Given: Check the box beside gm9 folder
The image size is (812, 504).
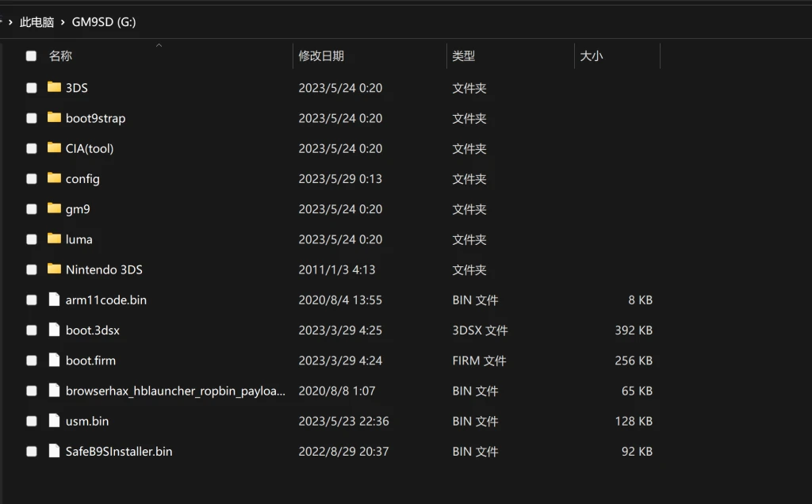Looking at the screenshot, I should [x=31, y=209].
